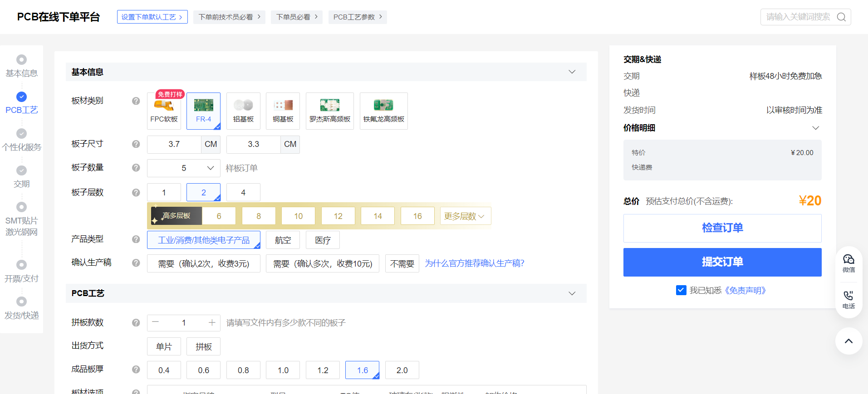Go to SMT贴片激光钢网 sidebar step
This screenshot has height=394, width=868.
[21, 219]
